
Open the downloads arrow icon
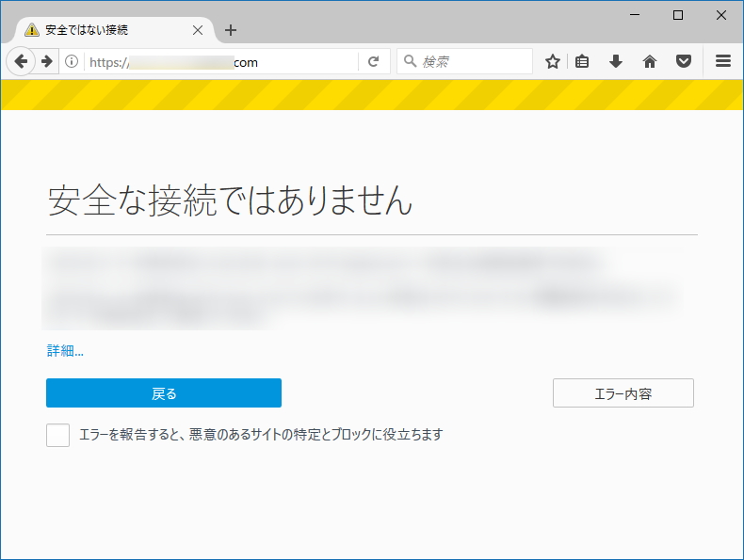pyautogui.click(x=616, y=61)
